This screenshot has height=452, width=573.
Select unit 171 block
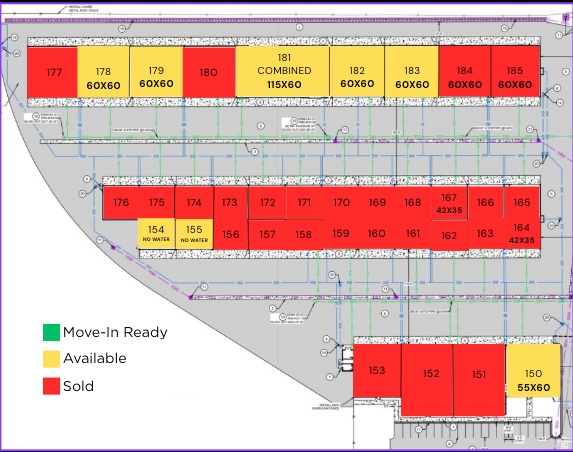pyautogui.click(x=304, y=203)
